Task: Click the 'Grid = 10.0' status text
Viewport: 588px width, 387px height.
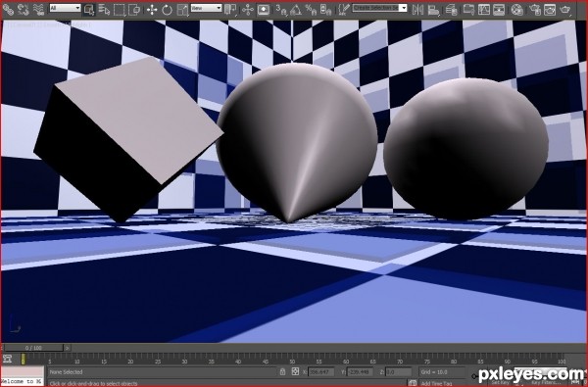Action: 434,372
